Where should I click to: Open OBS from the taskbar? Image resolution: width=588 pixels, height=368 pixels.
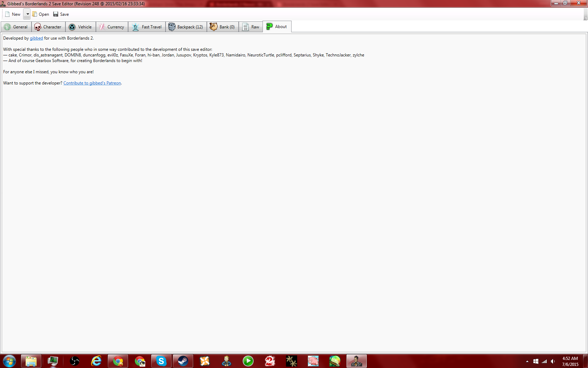point(75,361)
